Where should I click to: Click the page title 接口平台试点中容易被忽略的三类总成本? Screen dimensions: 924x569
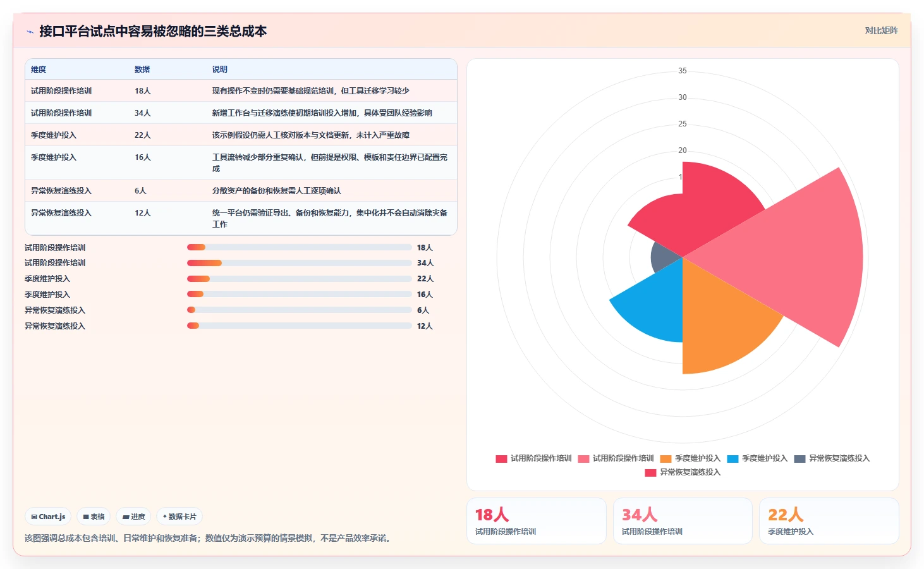[x=153, y=32]
